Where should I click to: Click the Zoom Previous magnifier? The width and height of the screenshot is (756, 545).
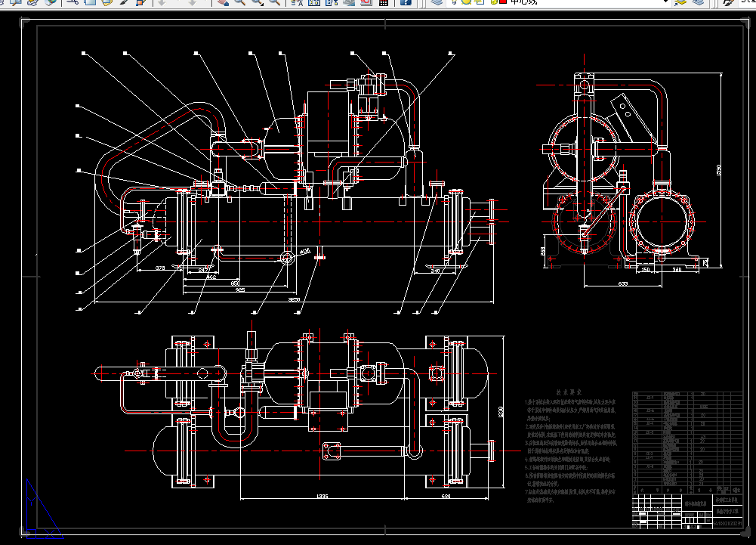pos(274,2)
